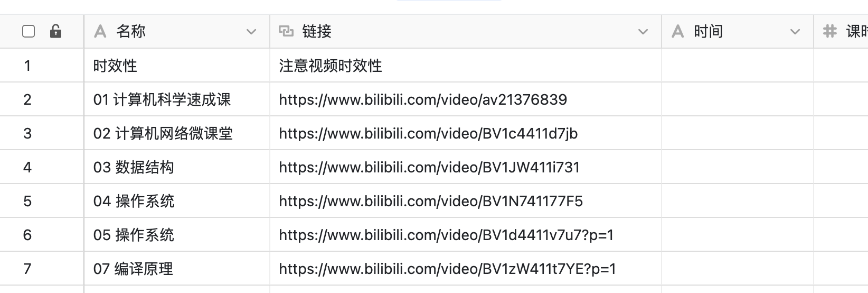Open bilibili link BV1JW411i731
The width and height of the screenshot is (868, 293).
tap(429, 167)
